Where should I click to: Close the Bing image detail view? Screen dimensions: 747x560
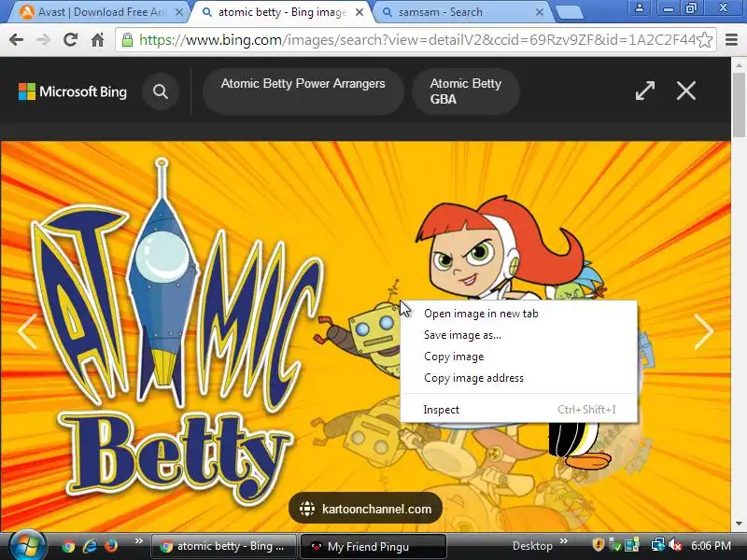(686, 91)
